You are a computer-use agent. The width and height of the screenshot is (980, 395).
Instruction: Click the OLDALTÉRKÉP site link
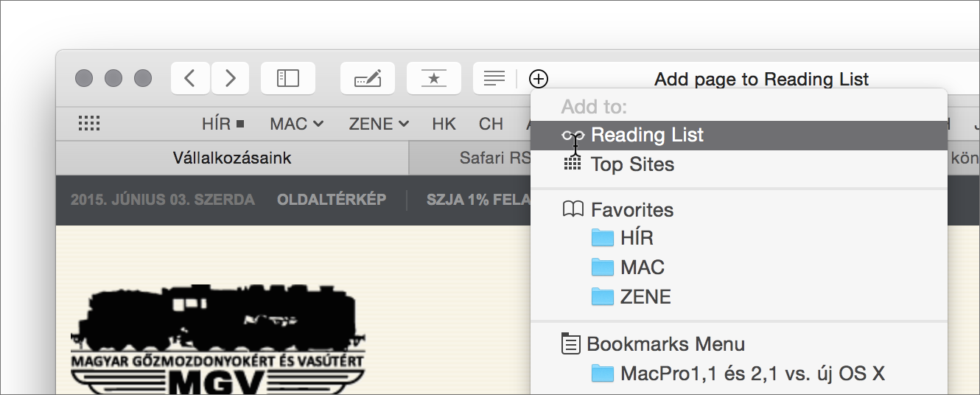(x=332, y=200)
